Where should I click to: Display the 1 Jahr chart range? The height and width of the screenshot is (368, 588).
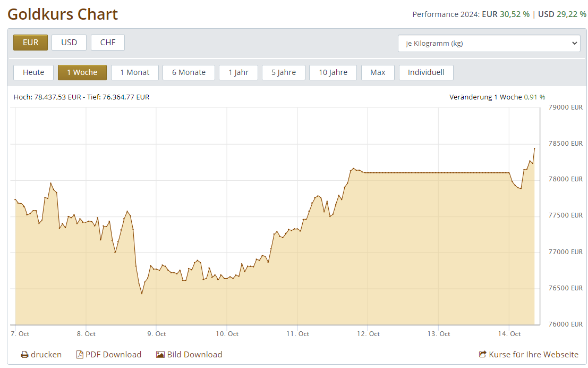pyautogui.click(x=238, y=72)
